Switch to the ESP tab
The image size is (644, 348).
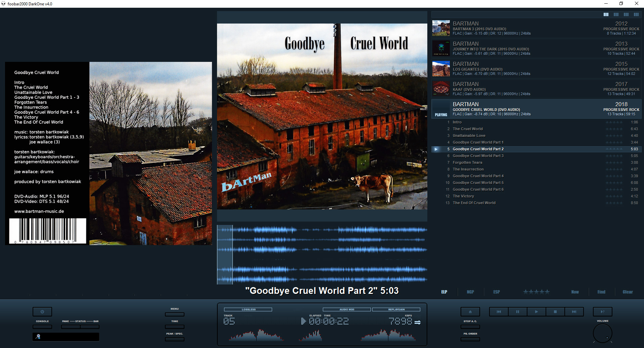click(x=497, y=292)
